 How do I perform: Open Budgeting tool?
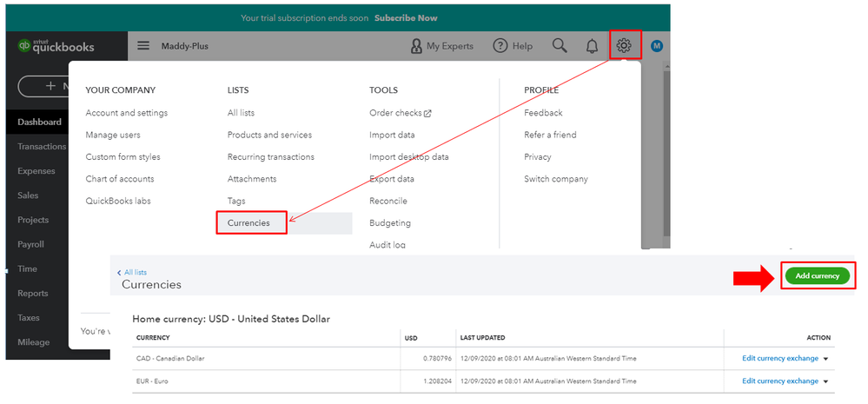[390, 223]
